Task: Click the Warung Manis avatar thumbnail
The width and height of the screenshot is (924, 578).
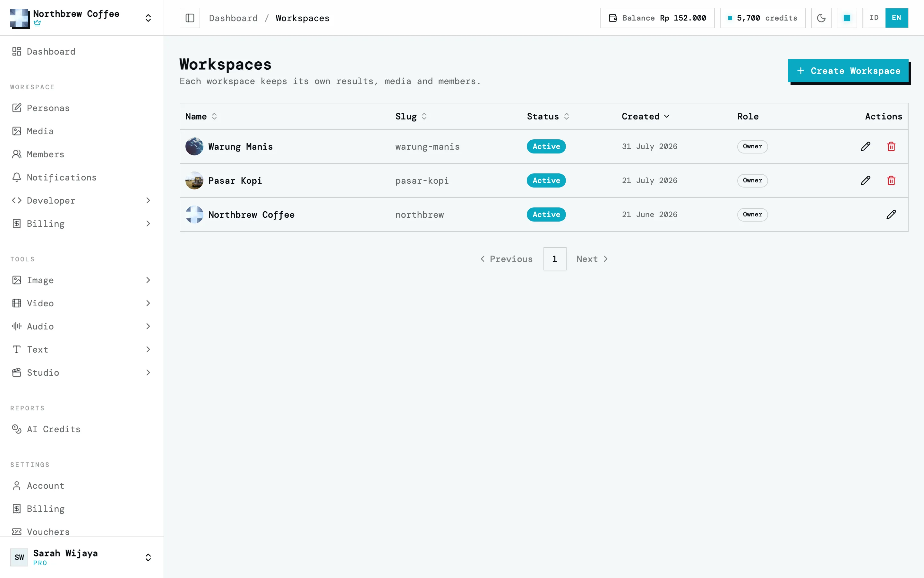Action: coord(194,146)
